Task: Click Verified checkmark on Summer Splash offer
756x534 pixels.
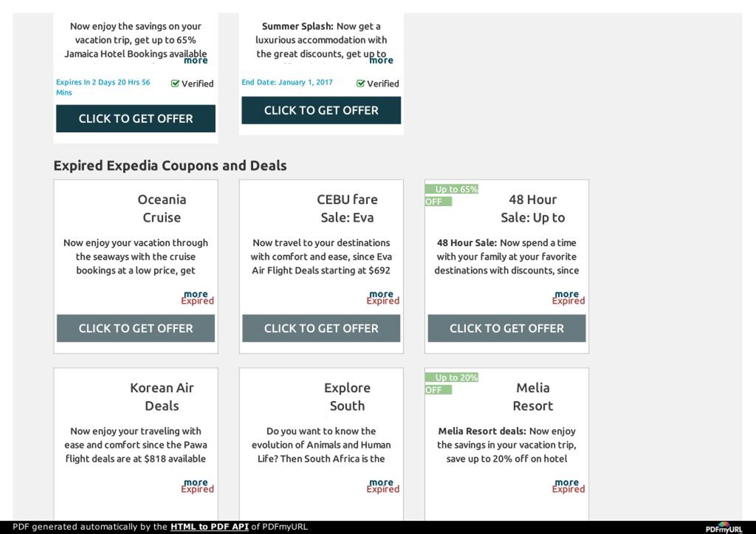Action: tap(361, 84)
